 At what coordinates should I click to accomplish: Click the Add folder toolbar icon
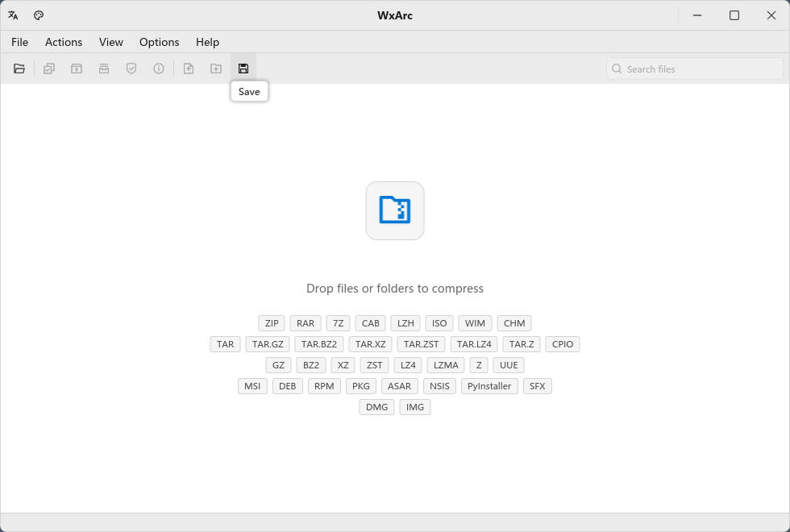tap(216, 69)
